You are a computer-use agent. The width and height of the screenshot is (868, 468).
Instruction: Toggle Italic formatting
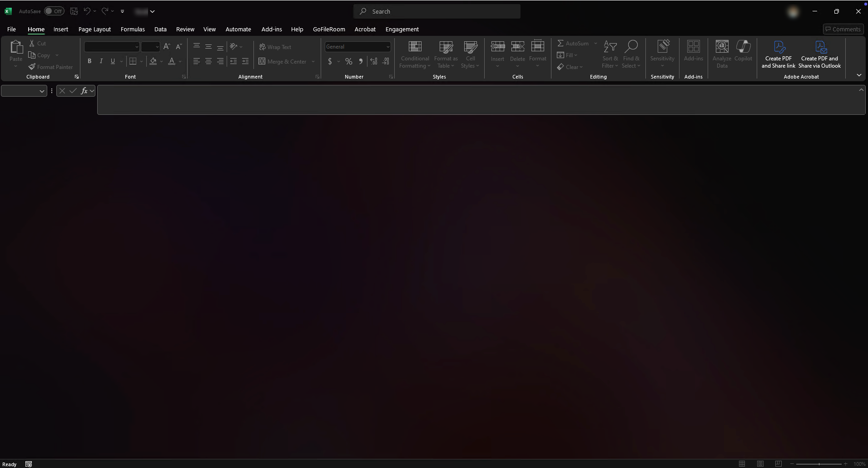[x=101, y=61]
